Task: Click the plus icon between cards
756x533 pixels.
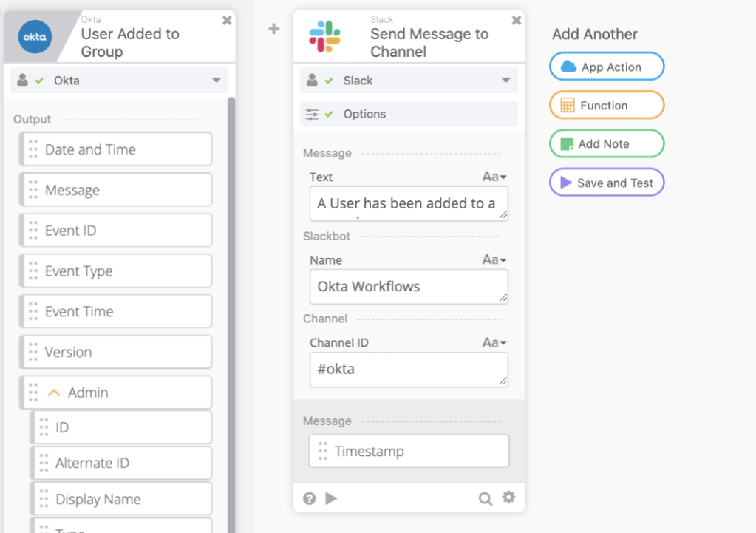Action: click(274, 29)
